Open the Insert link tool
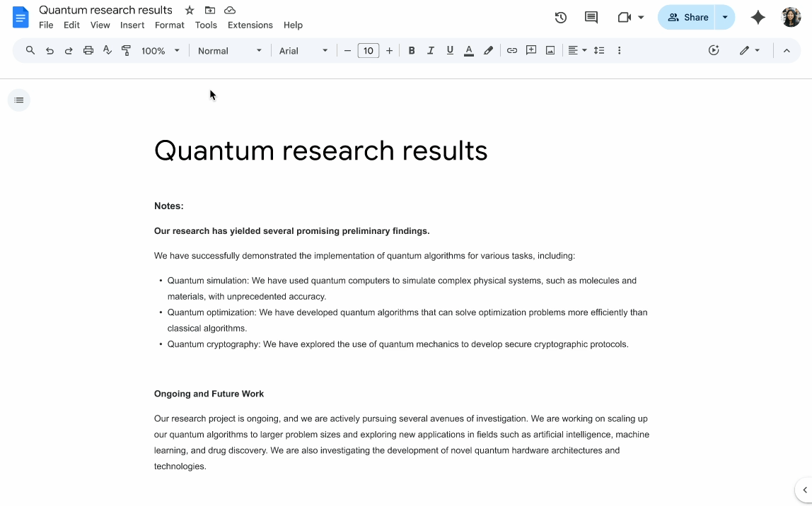 [511, 50]
